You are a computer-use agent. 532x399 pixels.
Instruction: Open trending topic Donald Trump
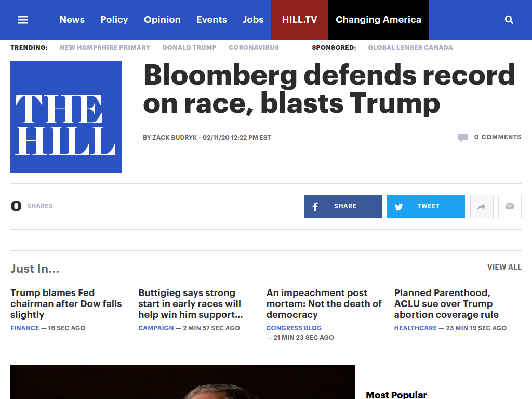tap(189, 47)
